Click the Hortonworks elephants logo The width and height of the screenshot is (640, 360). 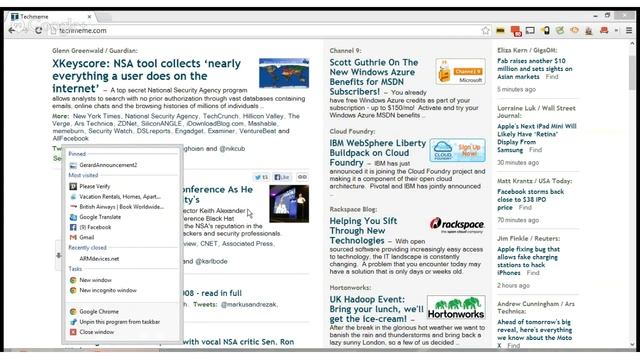456,307
